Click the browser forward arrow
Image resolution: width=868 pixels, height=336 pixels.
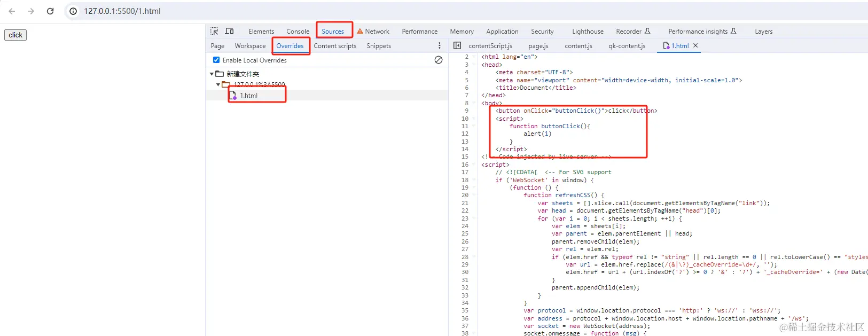tap(31, 11)
